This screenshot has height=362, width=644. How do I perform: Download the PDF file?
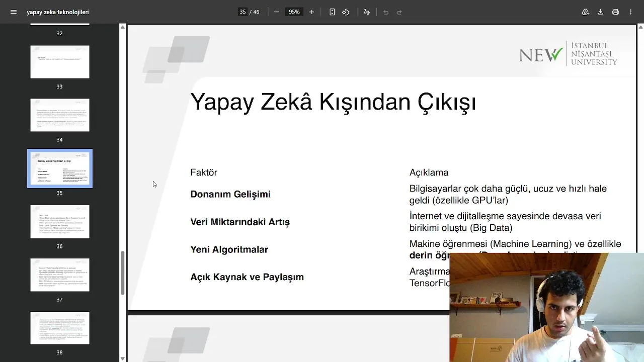point(600,12)
